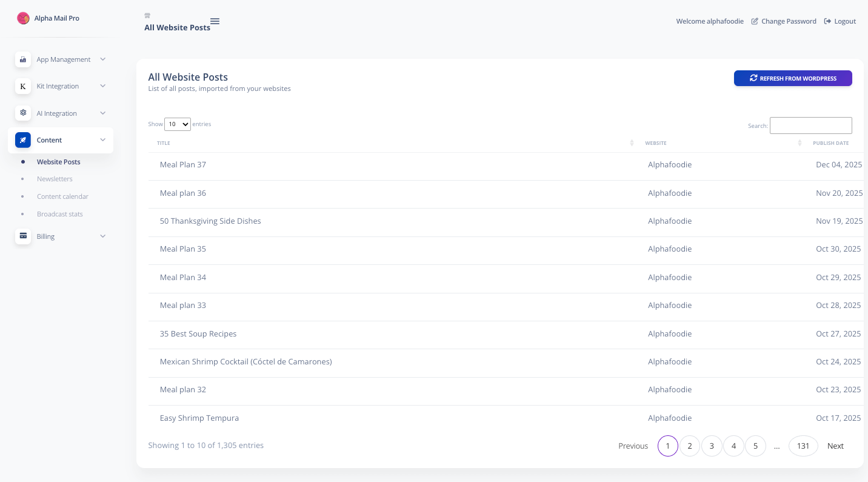
Task: Jump to page 131 in pagination
Action: pos(803,446)
